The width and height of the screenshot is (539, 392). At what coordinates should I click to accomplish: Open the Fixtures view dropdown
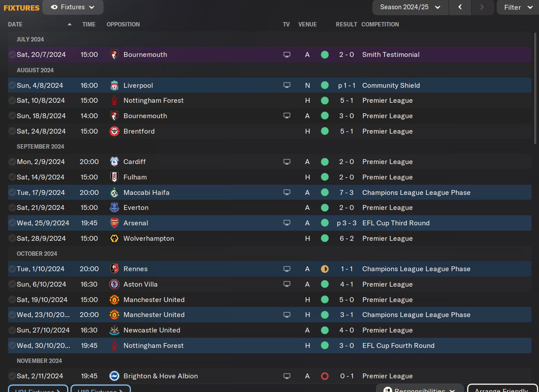(x=73, y=7)
